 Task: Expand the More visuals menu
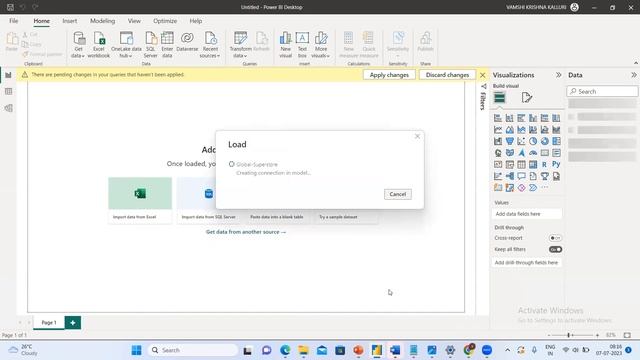[320, 45]
